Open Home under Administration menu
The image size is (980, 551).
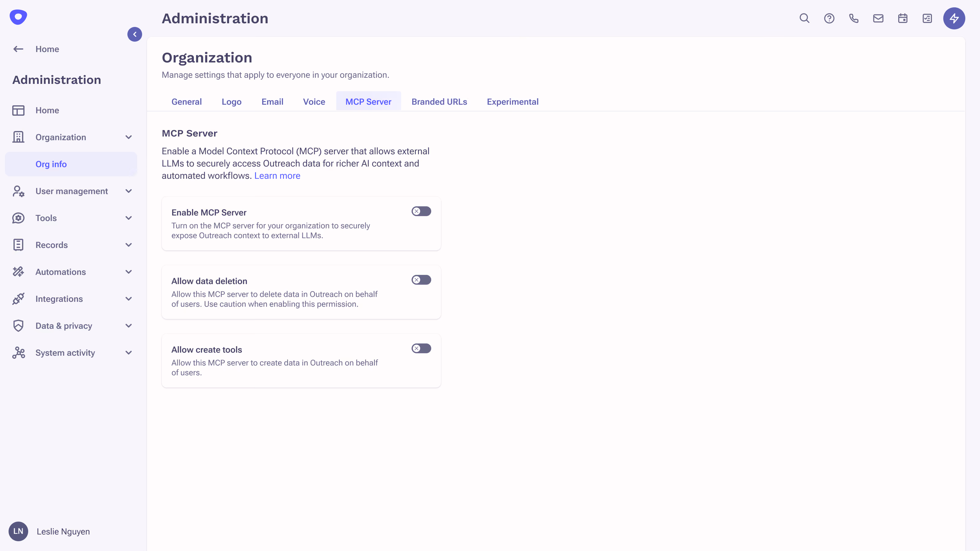(47, 110)
